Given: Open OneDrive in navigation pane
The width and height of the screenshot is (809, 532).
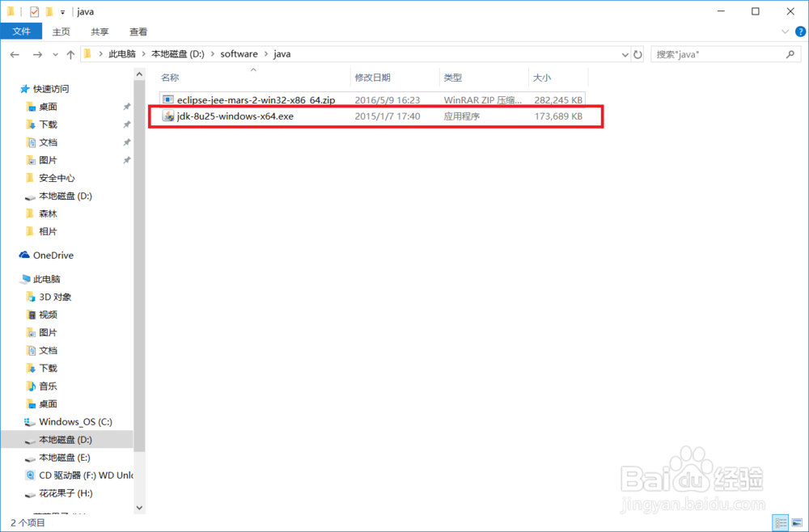Looking at the screenshot, I should point(53,255).
